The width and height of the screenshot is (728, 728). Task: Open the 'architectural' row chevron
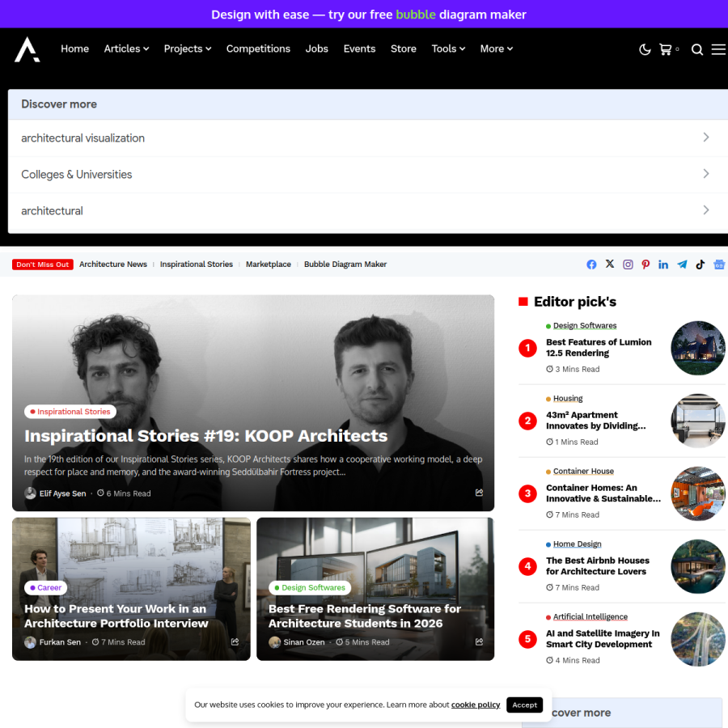click(705, 210)
